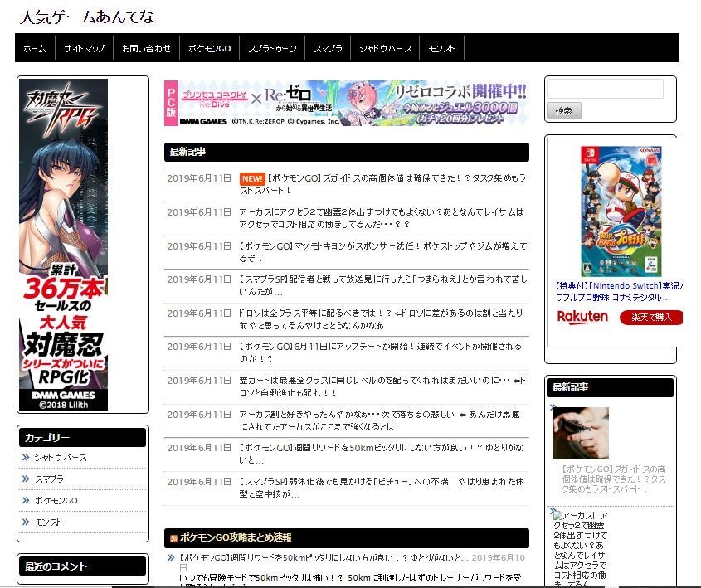Click the broken image icon beside アーカス sidebar article
This screenshot has height=588, width=701.
point(556,514)
